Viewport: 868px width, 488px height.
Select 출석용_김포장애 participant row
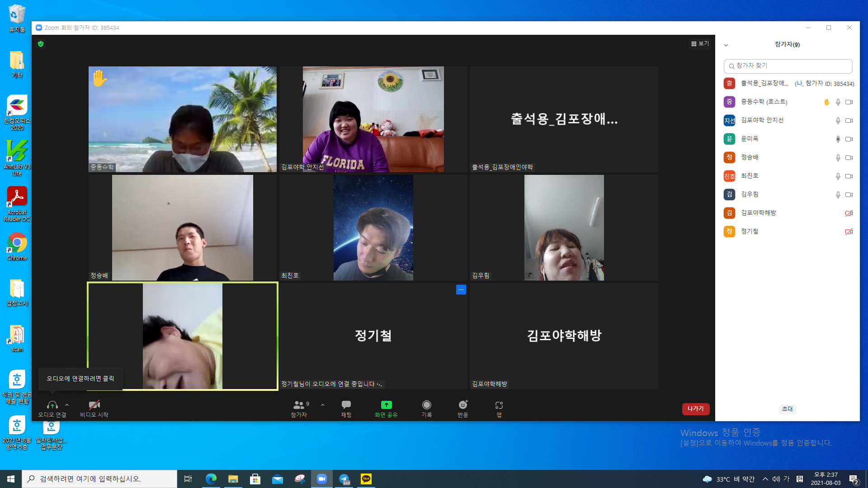(x=788, y=84)
